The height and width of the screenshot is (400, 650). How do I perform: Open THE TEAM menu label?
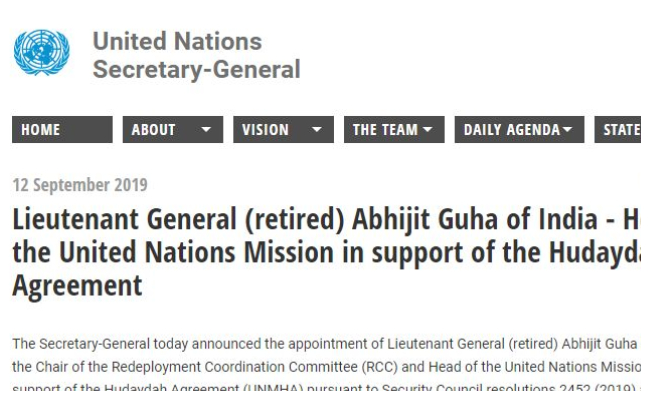(x=385, y=130)
